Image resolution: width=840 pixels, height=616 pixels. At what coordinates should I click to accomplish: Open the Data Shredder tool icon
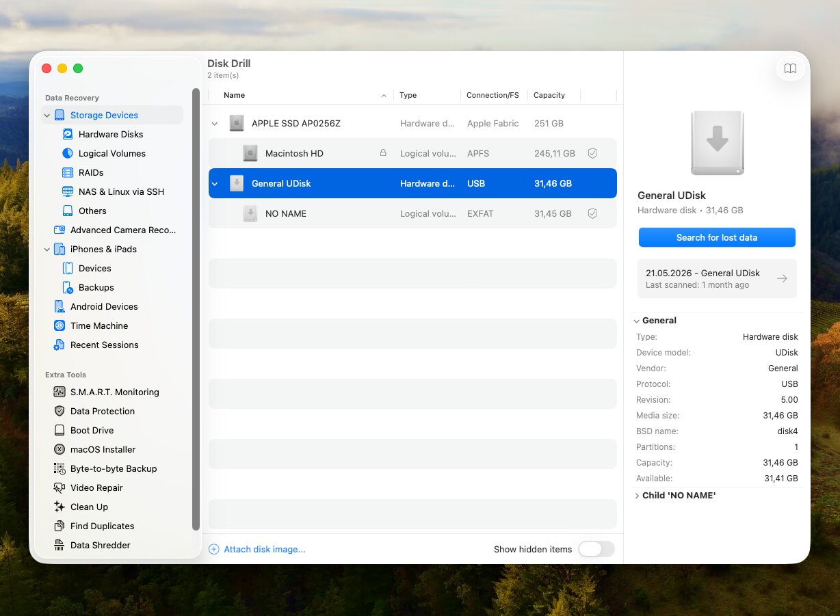click(59, 545)
